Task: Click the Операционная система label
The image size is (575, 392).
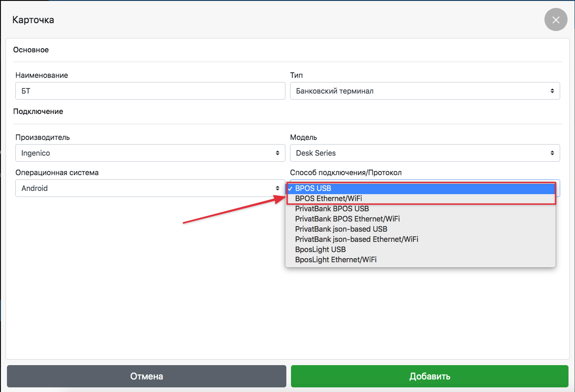Action: click(x=57, y=173)
